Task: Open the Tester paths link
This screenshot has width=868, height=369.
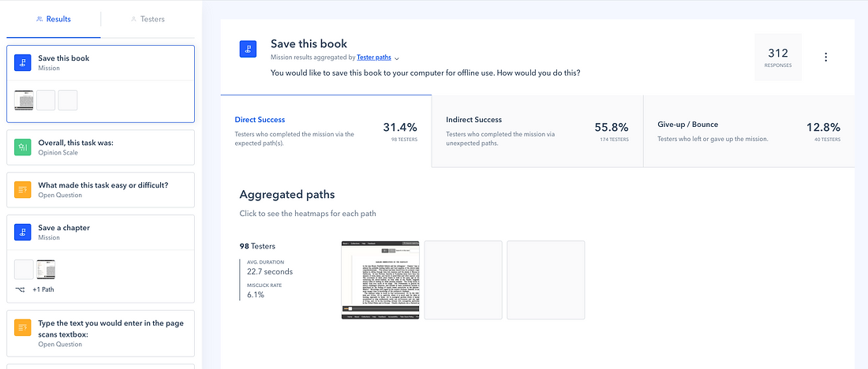Action: pyautogui.click(x=374, y=58)
